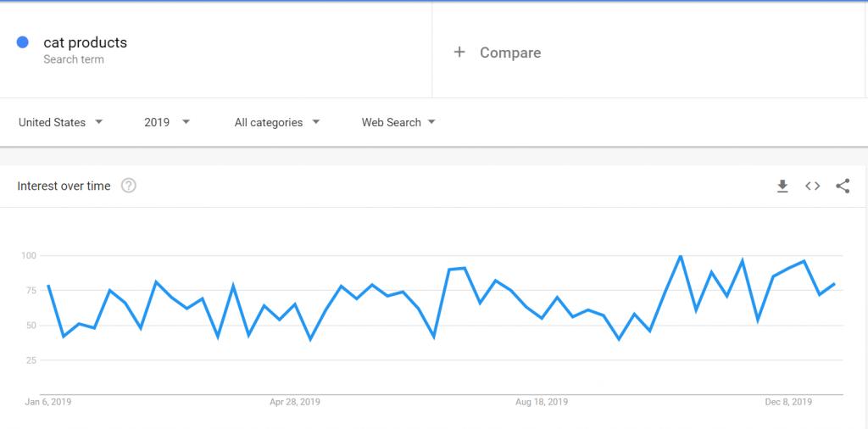Screen dimensions: 868x429
Task: Select the Jan 6, 2019 axis label
Action: pos(48,402)
